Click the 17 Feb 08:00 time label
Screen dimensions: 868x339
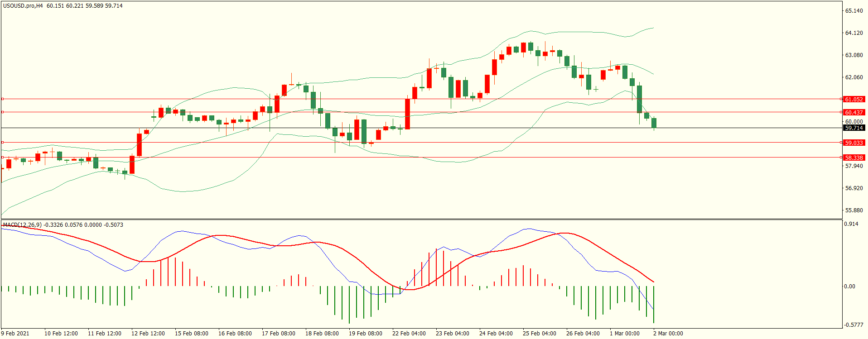[x=279, y=334]
